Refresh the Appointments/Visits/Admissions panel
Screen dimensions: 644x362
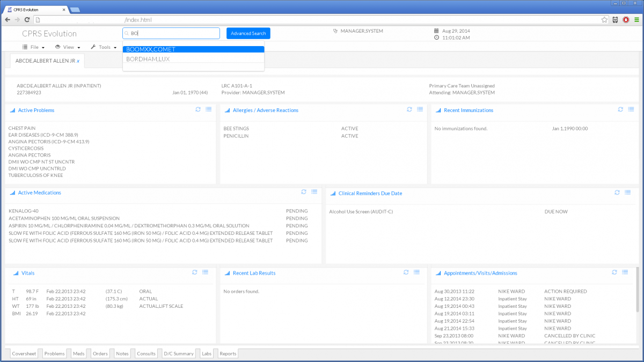click(x=614, y=272)
